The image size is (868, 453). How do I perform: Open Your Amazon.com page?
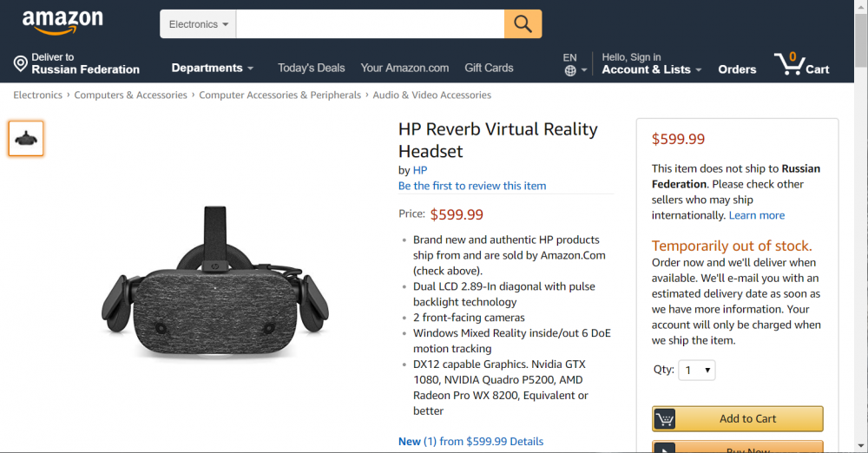(x=404, y=68)
